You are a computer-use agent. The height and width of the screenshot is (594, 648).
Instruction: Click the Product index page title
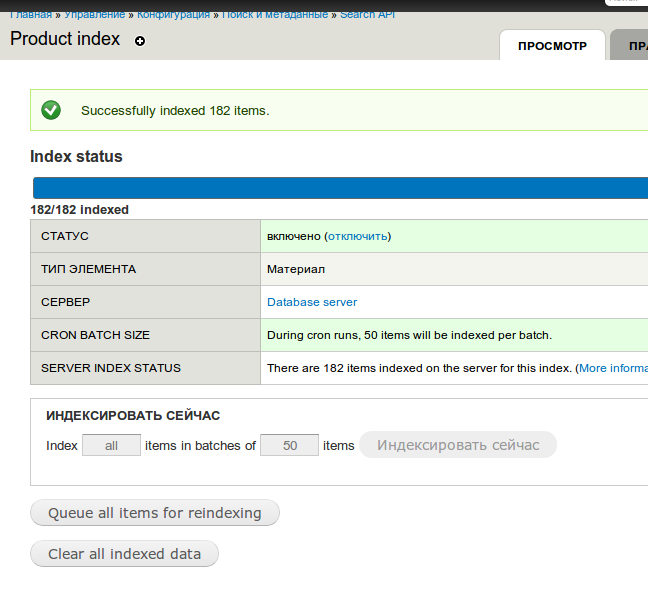click(65, 39)
